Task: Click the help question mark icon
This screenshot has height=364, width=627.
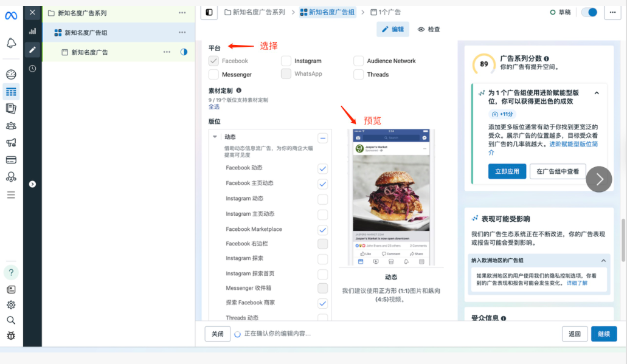Action: click(x=11, y=272)
